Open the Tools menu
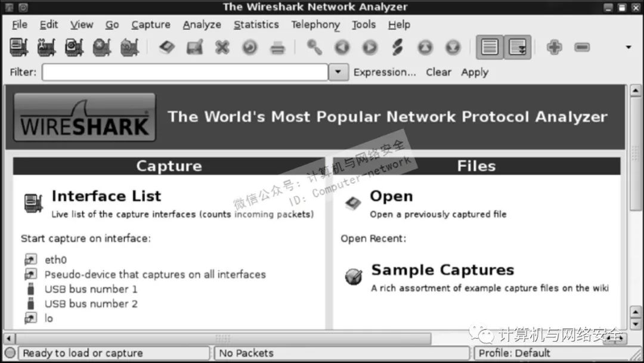644x363 pixels. (x=364, y=24)
